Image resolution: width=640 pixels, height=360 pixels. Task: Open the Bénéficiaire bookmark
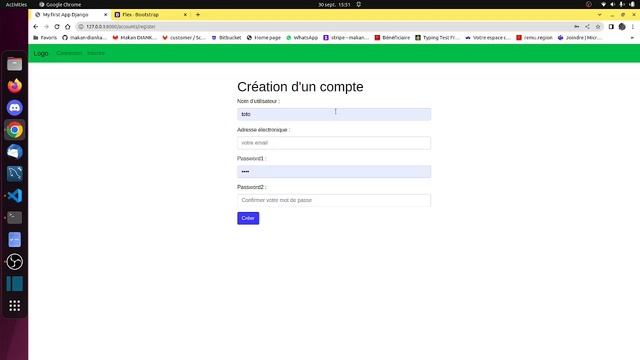pos(392,38)
